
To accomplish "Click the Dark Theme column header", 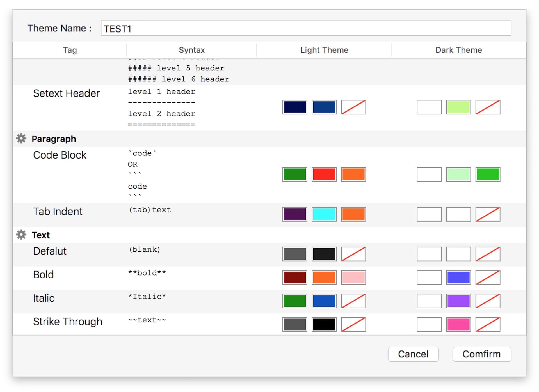I will click(458, 50).
